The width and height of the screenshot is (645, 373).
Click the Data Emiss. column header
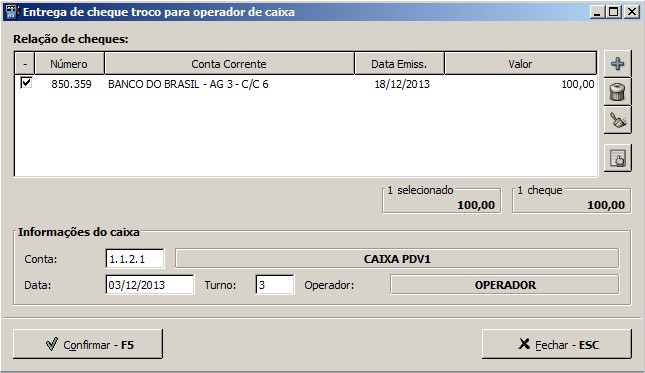point(399,64)
